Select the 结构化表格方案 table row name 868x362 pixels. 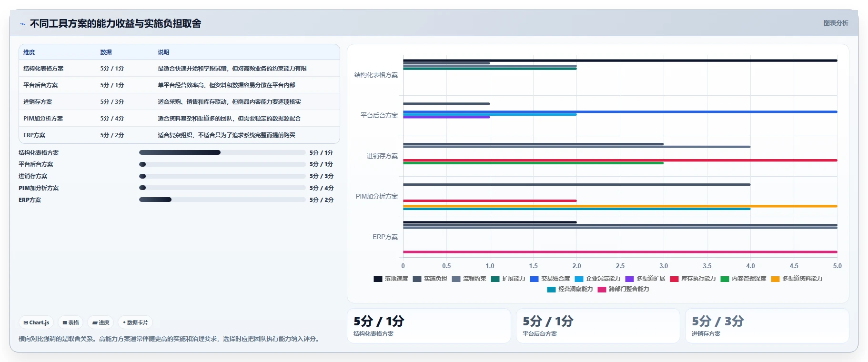pos(43,69)
